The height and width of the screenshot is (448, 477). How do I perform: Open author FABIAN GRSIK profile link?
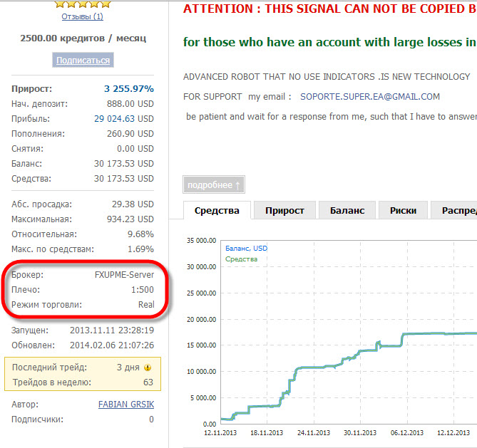[125, 405]
